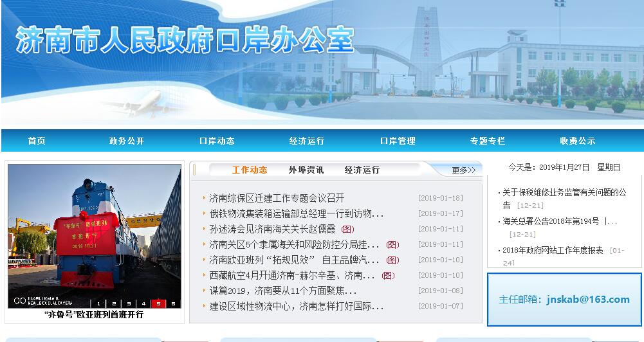This screenshot has height=342, width=644.
Task: Switch to 经济运行 news tab
Action: click(x=362, y=170)
